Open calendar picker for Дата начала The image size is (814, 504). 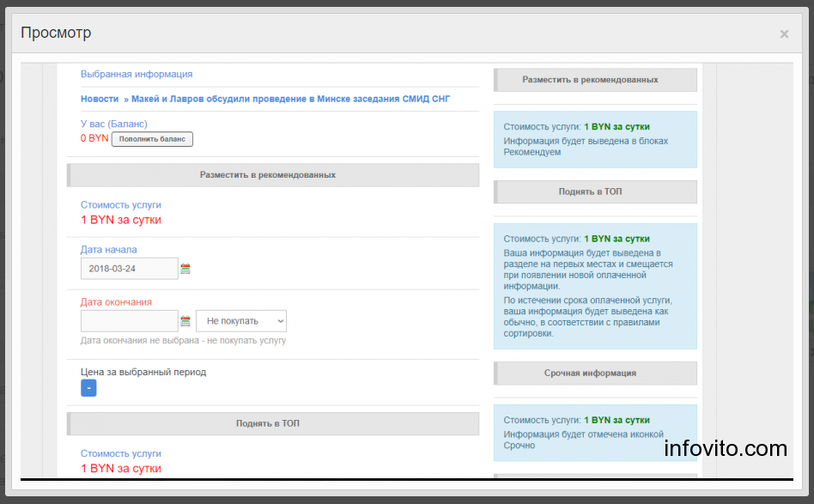click(x=185, y=269)
